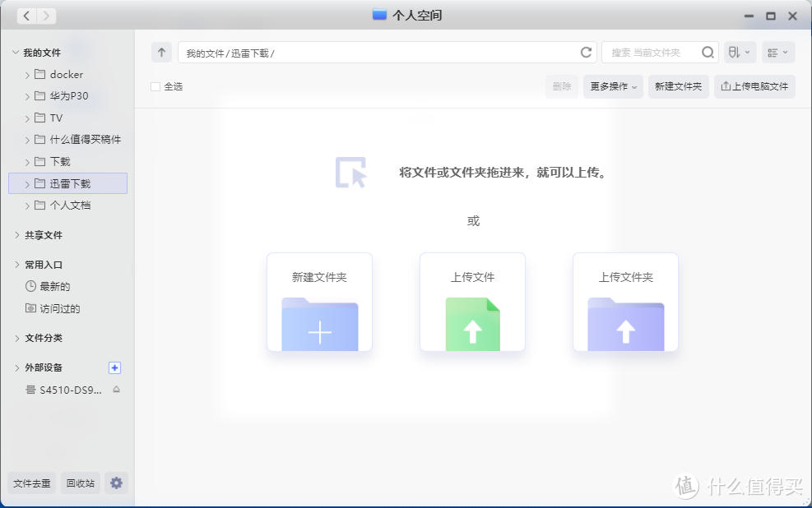Click the 回收站 button
Viewport: 812px width, 508px height.
point(80,483)
